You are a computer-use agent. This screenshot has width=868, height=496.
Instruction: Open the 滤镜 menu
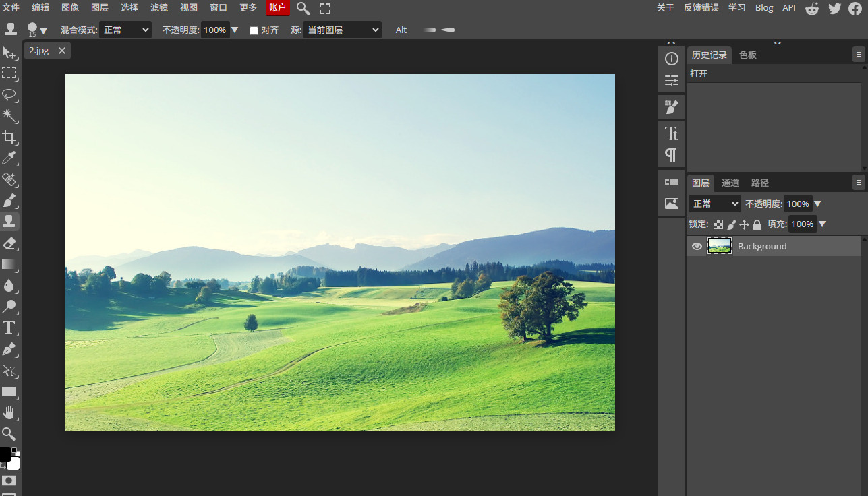coord(159,8)
